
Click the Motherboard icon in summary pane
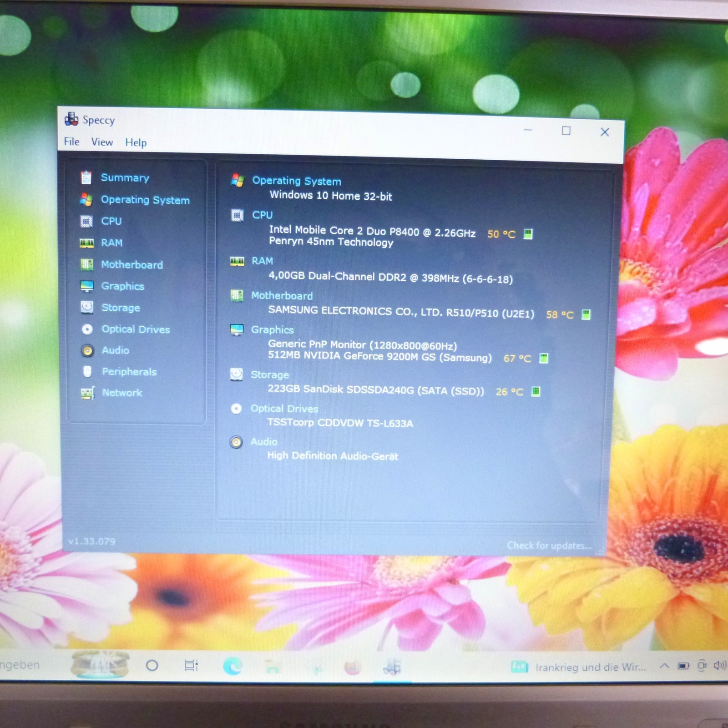pyautogui.click(x=237, y=296)
